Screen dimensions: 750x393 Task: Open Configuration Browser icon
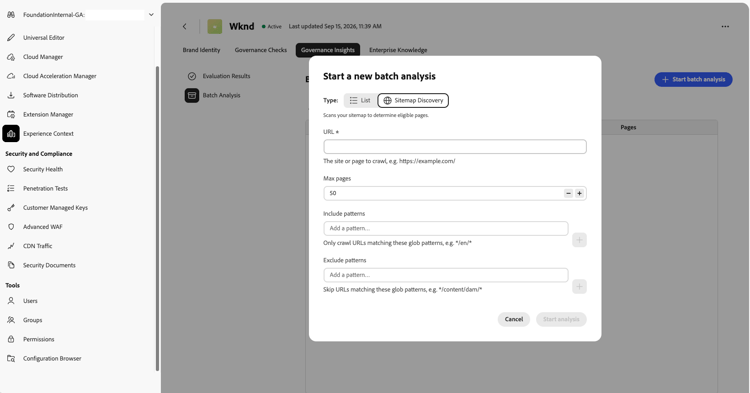11,358
